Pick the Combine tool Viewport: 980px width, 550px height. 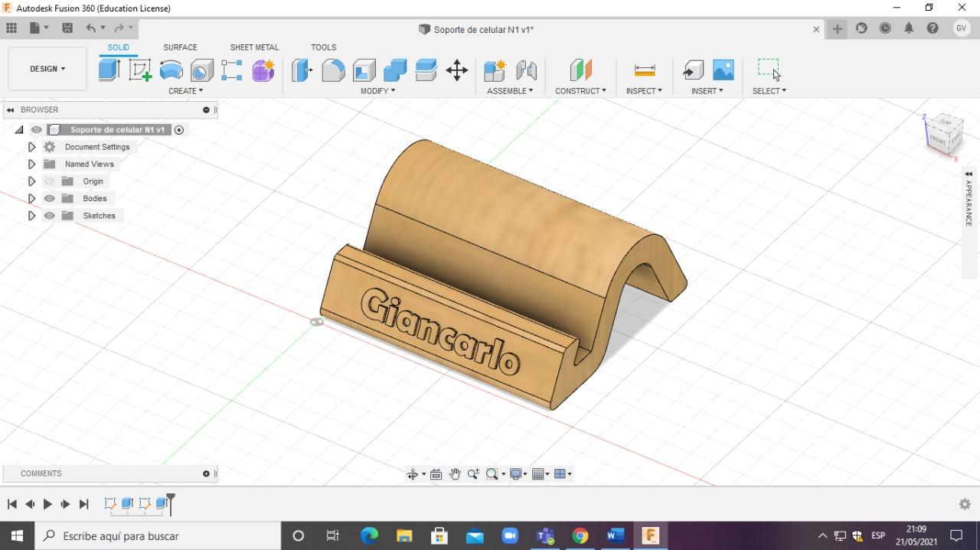pos(395,70)
